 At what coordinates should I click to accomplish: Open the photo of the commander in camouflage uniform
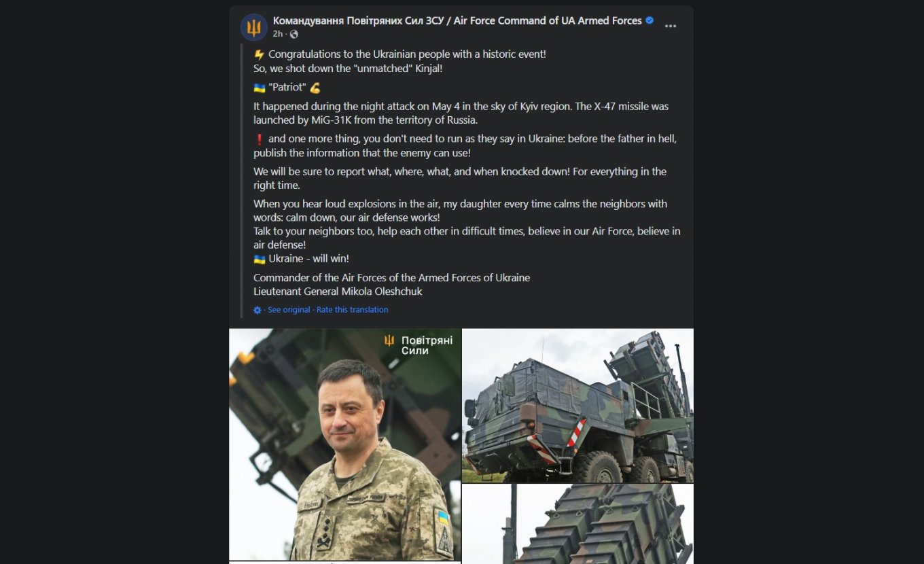[x=345, y=444]
